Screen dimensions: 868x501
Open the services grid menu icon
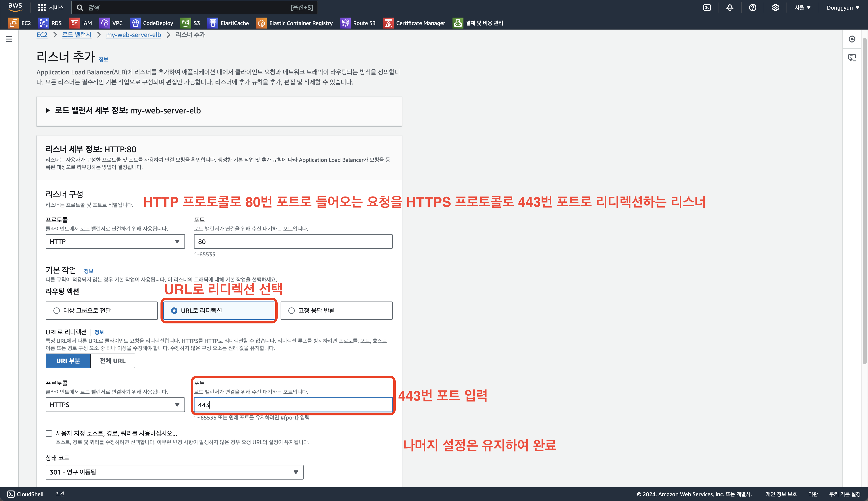click(x=42, y=8)
